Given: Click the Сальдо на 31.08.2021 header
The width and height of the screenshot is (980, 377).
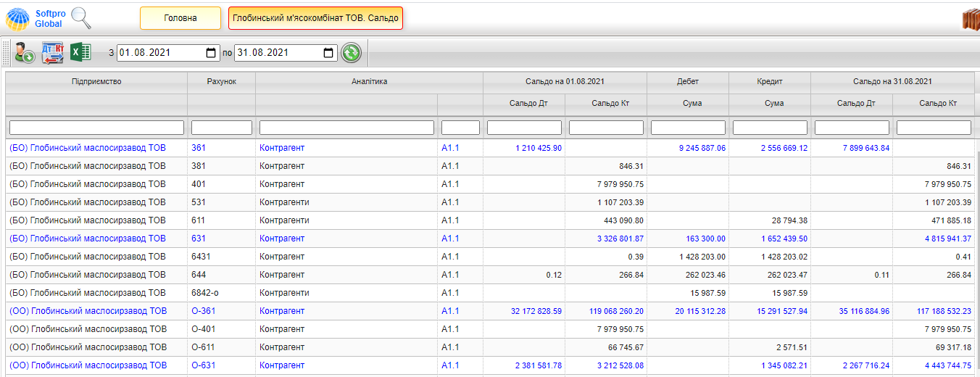Looking at the screenshot, I should tap(892, 82).
